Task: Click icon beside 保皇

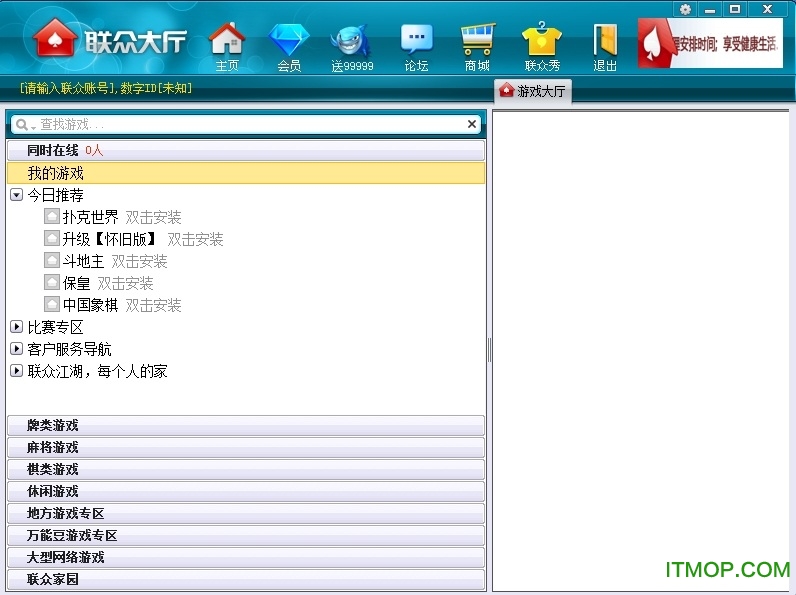Action: click(x=52, y=282)
